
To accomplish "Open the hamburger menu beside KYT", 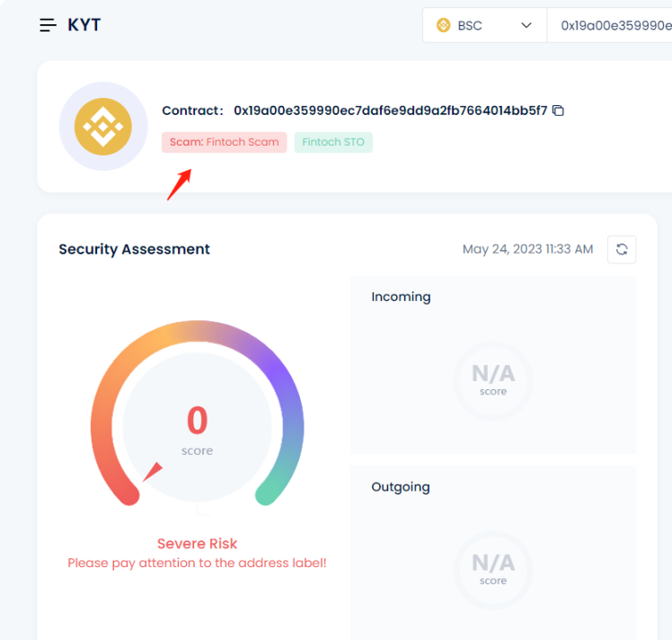I will [48, 25].
